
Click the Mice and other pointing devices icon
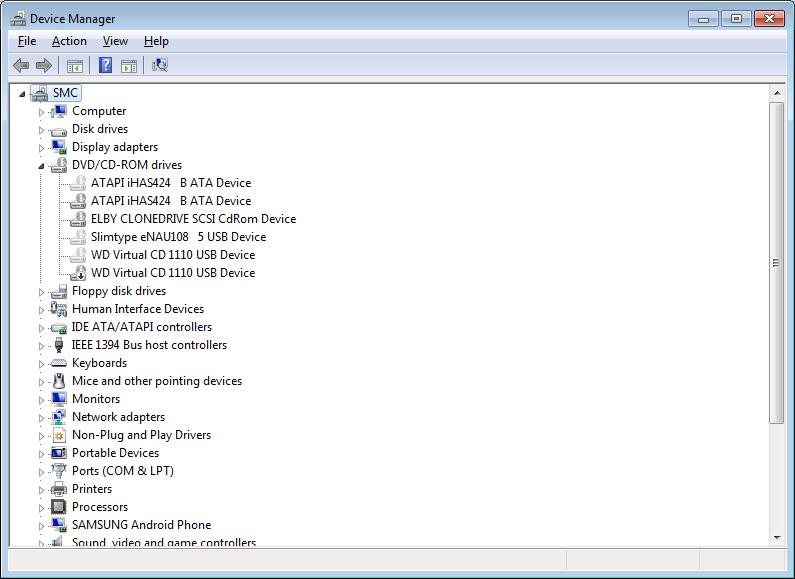pos(59,381)
